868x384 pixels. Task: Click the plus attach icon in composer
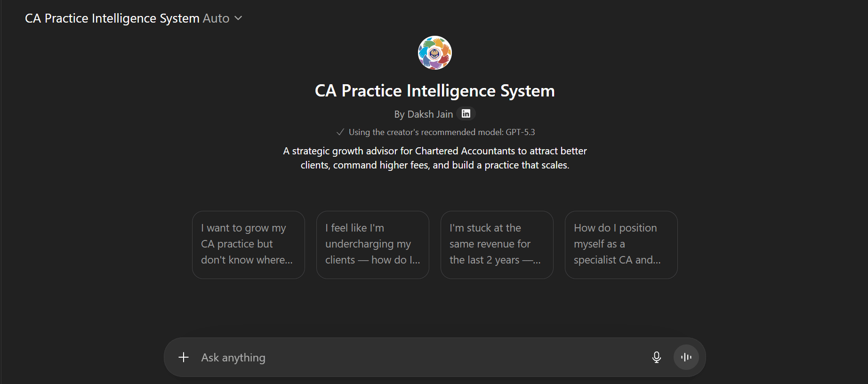(184, 357)
